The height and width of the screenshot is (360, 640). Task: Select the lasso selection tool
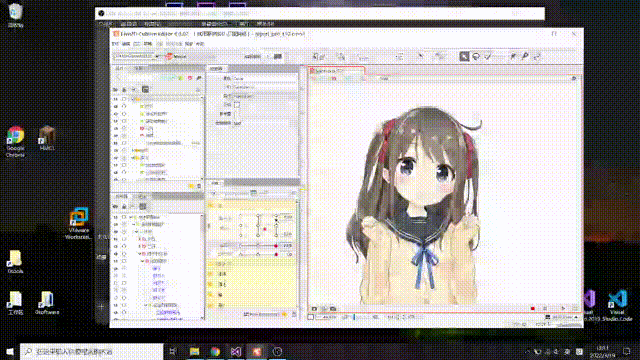(476, 56)
